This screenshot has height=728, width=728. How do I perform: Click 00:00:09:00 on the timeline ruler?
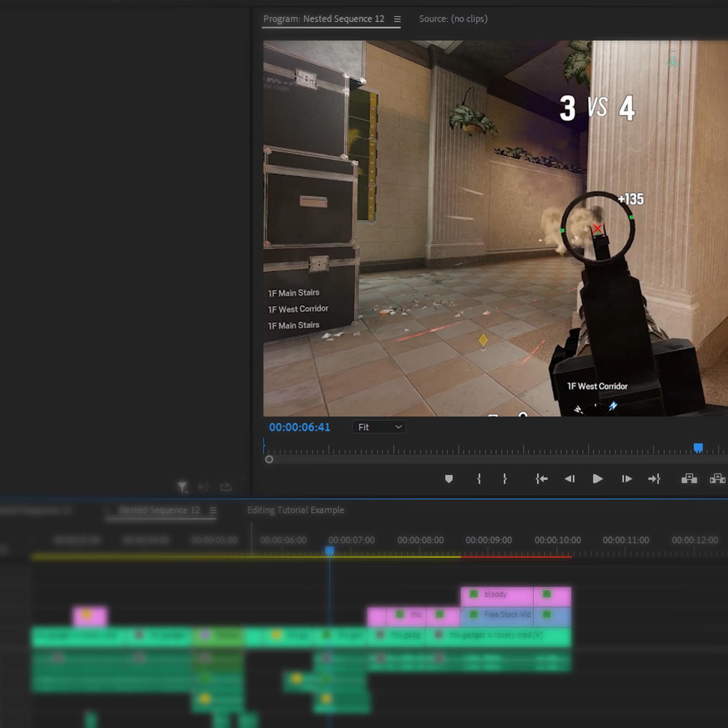[489, 540]
